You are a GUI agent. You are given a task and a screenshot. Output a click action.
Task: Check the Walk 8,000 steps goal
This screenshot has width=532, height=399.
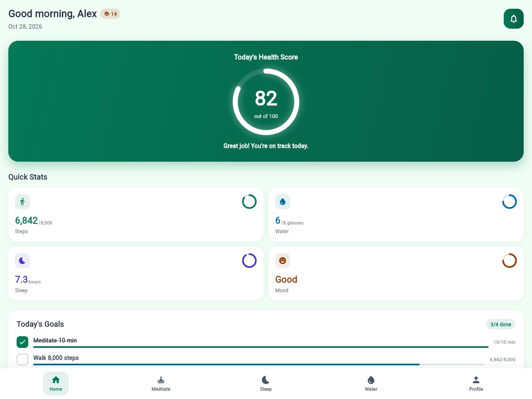[x=22, y=360]
